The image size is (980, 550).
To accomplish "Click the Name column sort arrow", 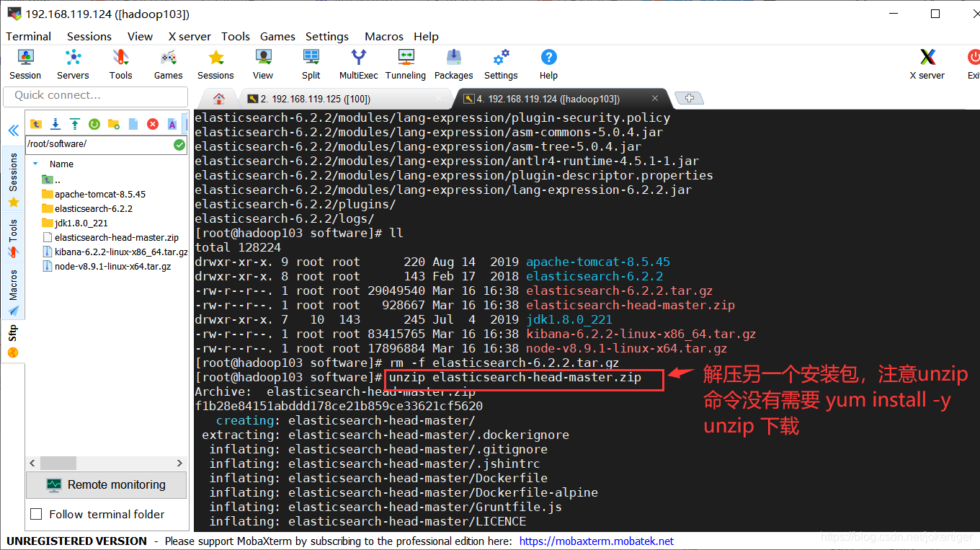I will pyautogui.click(x=35, y=164).
